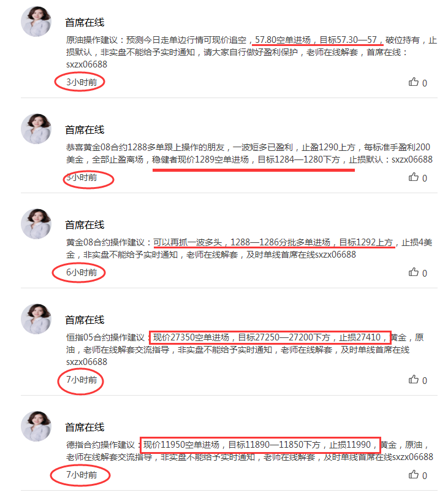Click 首席在线 name on Hang Seng post
This screenshot has height=495, width=448.
coord(85,320)
